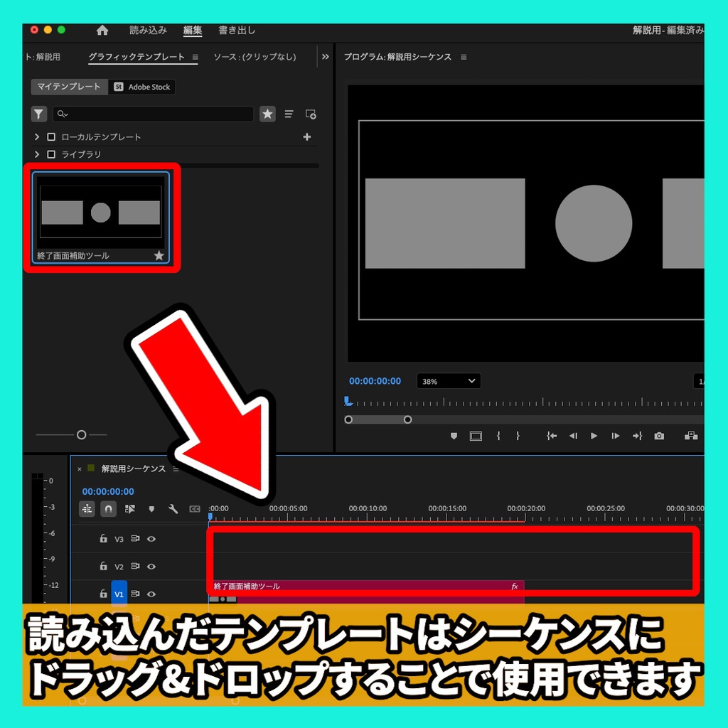Toggle visibility of track V1

click(x=151, y=594)
